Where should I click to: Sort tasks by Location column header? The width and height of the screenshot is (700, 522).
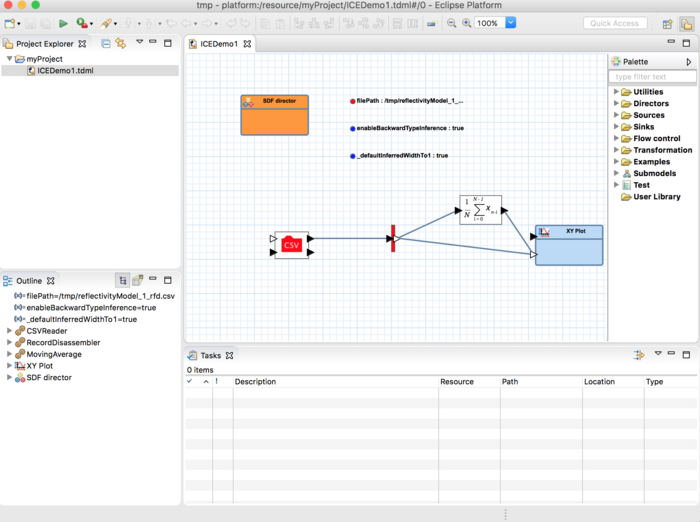click(613, 382)
